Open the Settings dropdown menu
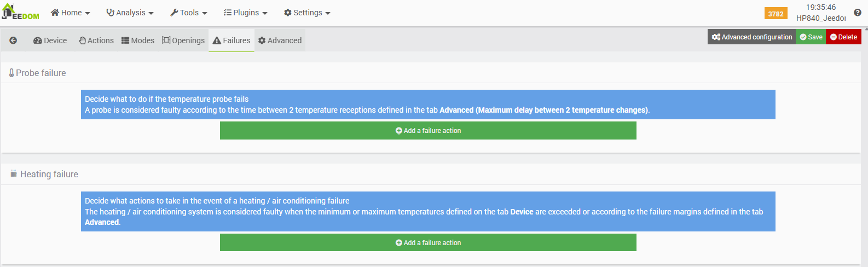Image resolution: width=868 pixels, height=267 pixels. [x=307, y=13]
